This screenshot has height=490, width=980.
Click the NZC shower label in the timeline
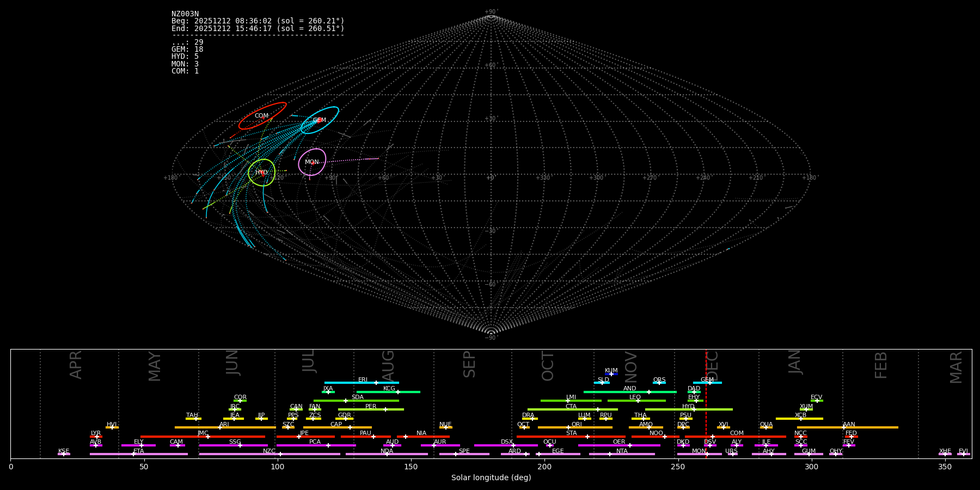(269, 451)
